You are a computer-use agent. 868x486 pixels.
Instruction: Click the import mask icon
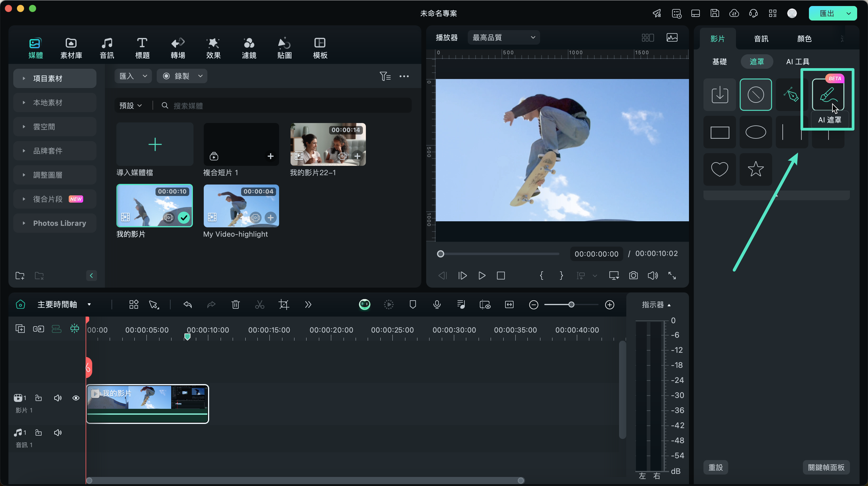tap(719, 95)
